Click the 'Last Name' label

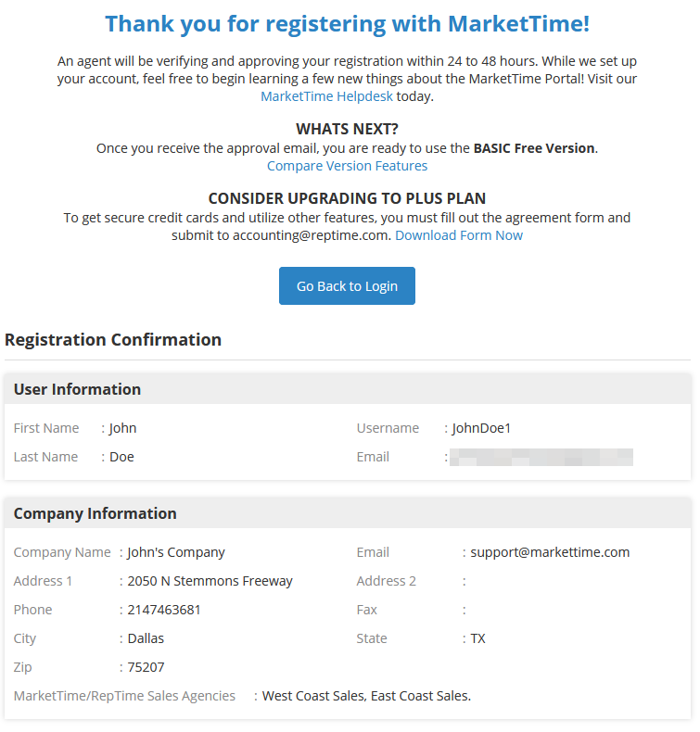pos(45,457)
